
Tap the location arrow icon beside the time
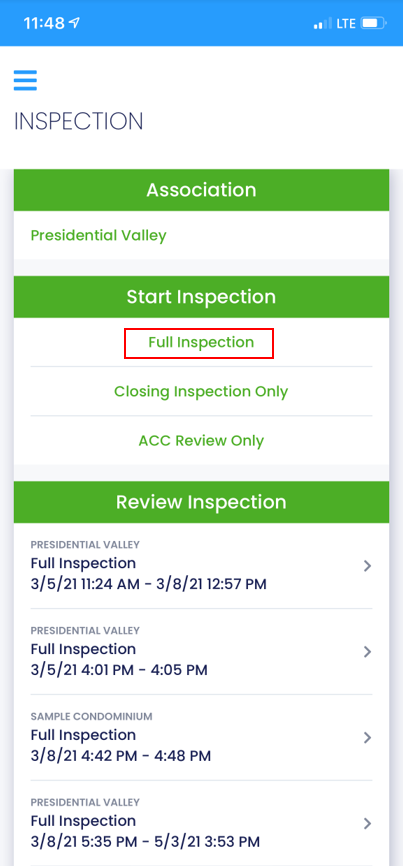coord(75,23)
